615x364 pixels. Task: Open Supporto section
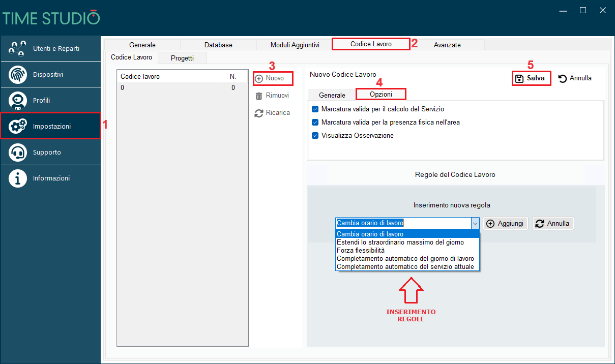[50, 153]
